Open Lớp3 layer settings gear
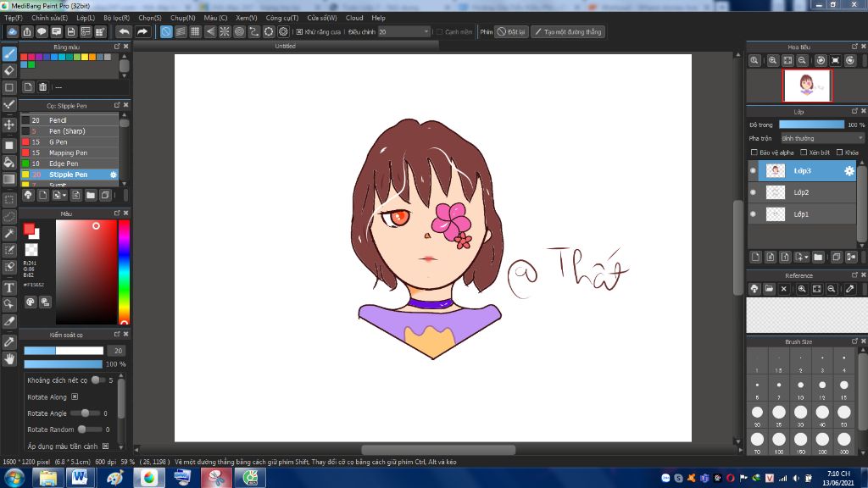Image resolution: width=868 pixels, height=488 pixels. coord(849,171)
